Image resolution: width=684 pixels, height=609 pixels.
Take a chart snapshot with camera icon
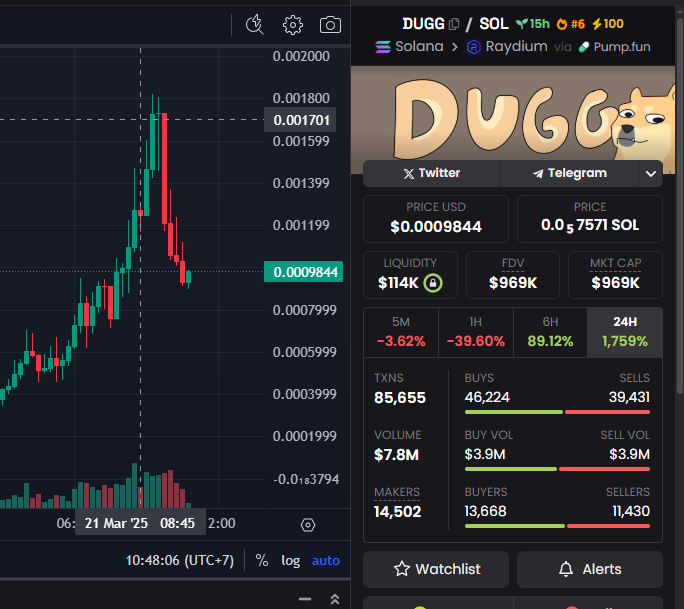[330, 25]
